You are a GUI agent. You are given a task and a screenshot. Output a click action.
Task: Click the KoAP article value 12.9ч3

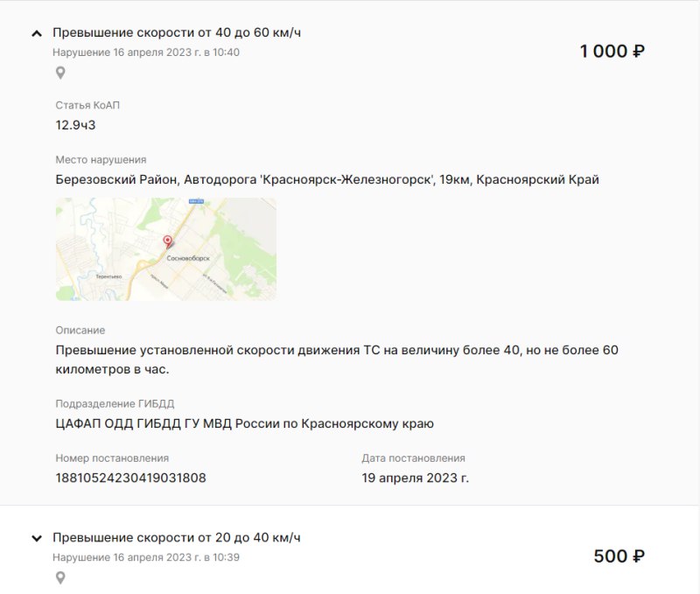[x=75, y=125]
